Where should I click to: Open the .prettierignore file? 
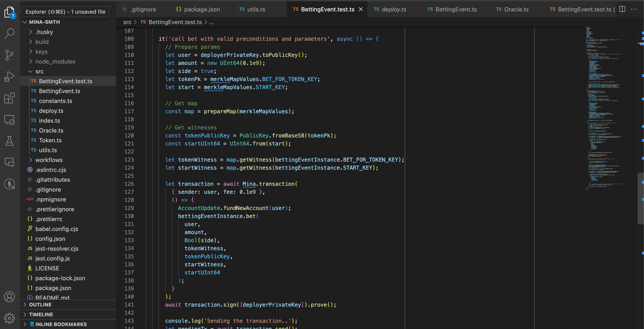pos(68,209)
